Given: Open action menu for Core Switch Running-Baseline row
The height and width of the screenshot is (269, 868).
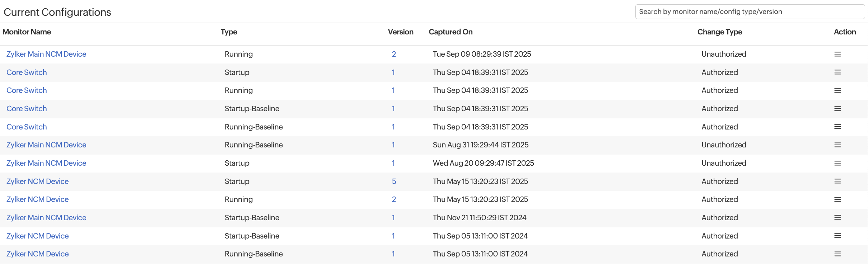Looking at the screenshot, I should click(x=837, y=127).
